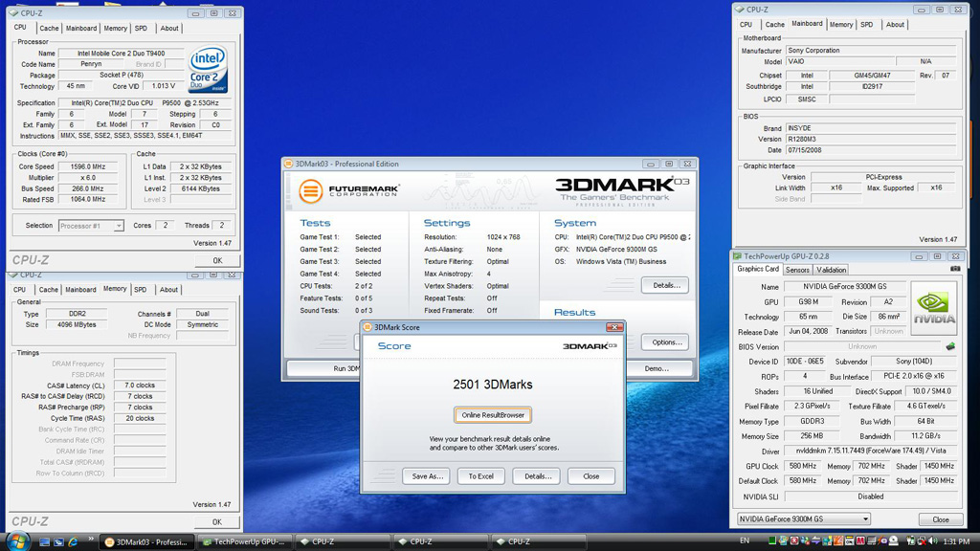Viewport: 980px width, 551px height.
Task: Click the 3DMark03 window title bar icon
Action: click(x=289, y=164)
